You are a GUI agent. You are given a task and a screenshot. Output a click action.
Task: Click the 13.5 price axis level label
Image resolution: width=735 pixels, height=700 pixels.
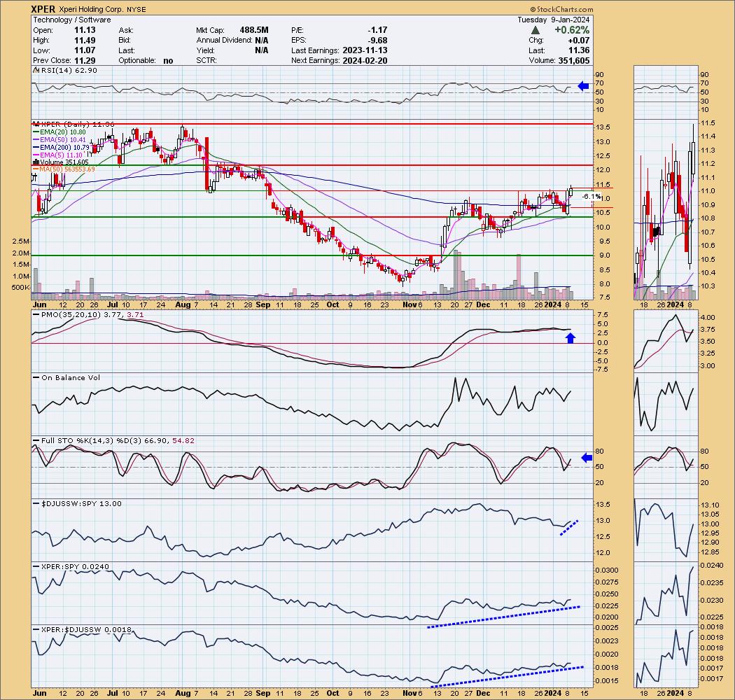(x=602, y=127)
